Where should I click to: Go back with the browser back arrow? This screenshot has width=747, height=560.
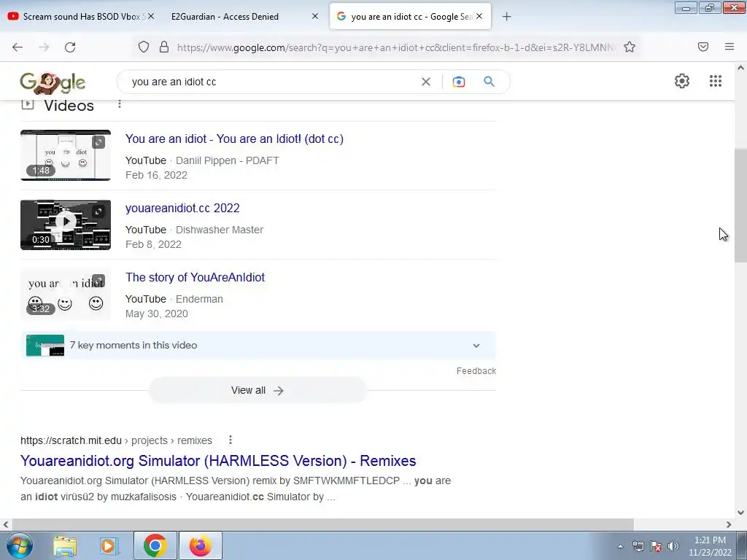[x=18, y=47]
